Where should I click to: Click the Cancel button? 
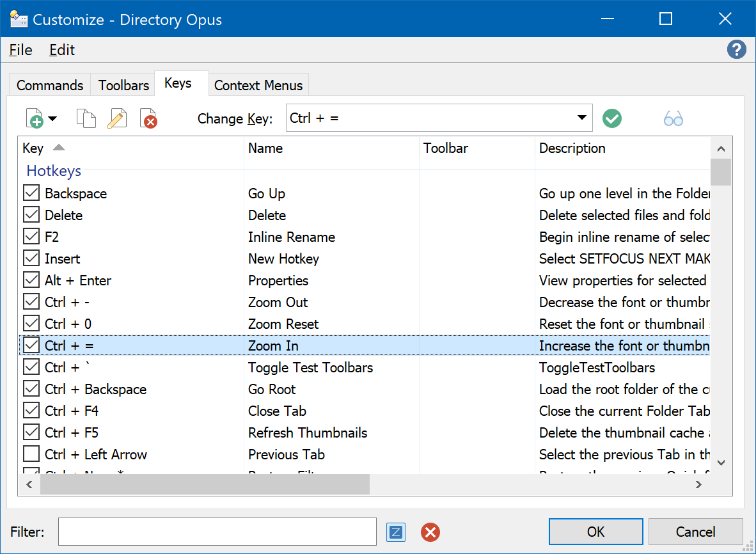(x=695, y=532)
